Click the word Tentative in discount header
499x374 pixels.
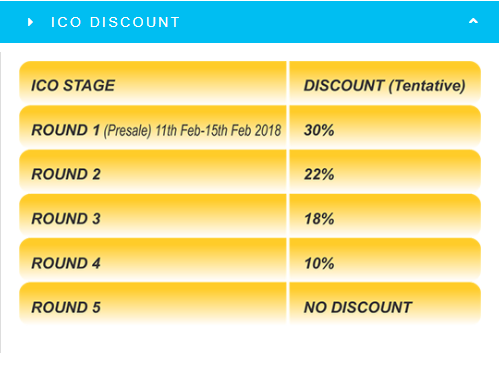(427, 86)
